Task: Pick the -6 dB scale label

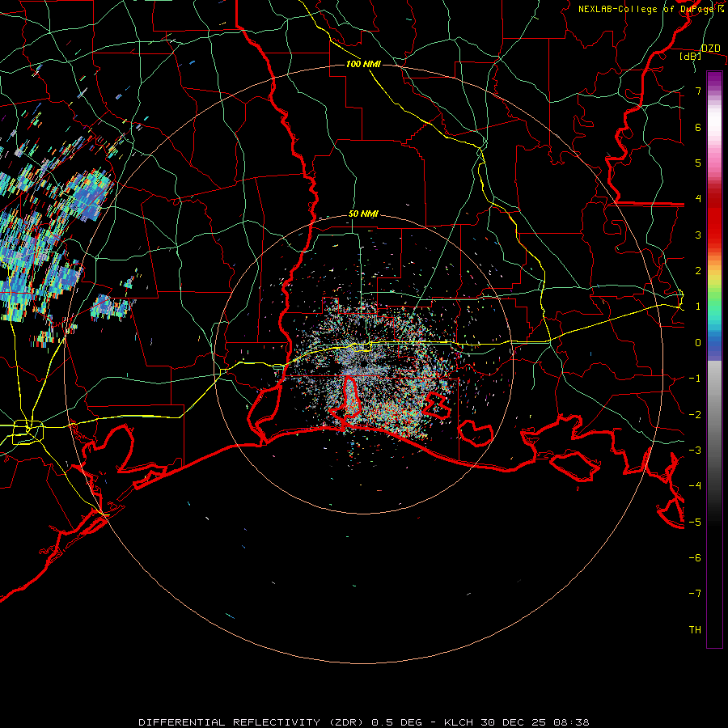Action: pyautogui.click(x=695, y=557)
